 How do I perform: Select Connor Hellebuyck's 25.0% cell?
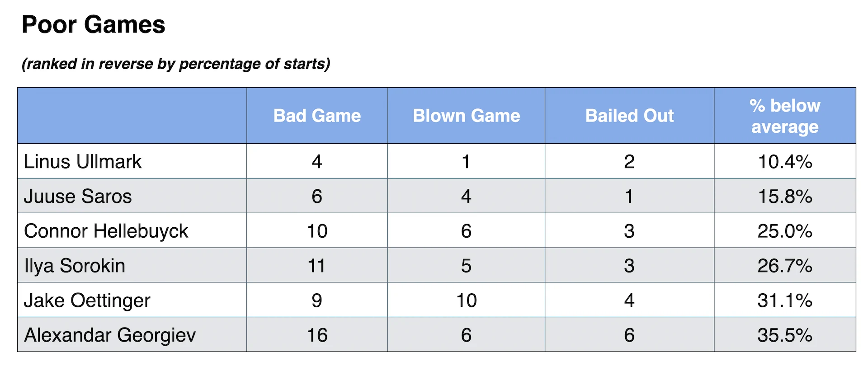(785, 231)
